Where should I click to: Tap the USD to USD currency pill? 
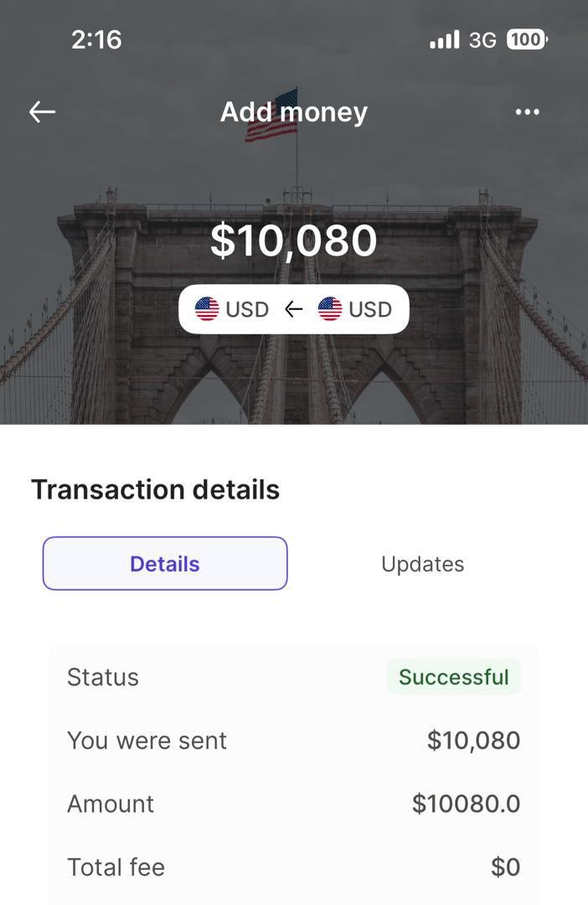[x=293, y=309]
